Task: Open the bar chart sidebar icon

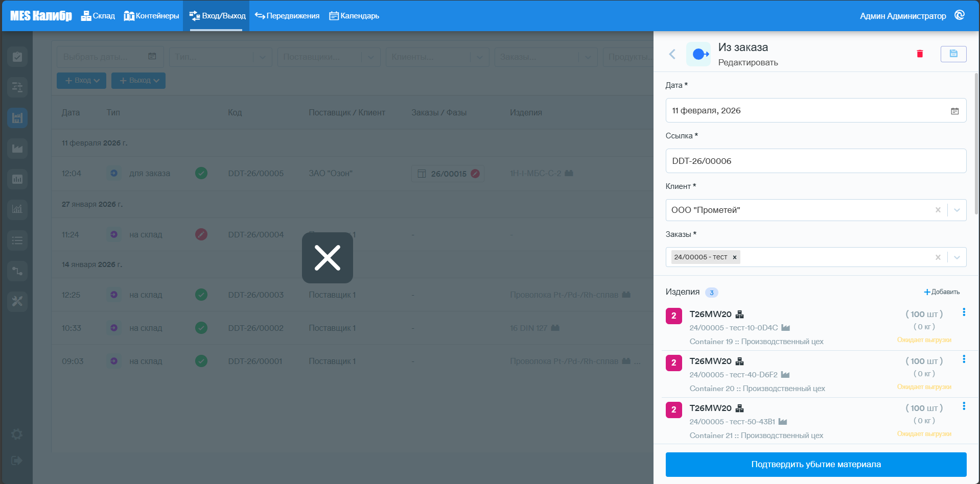Action: coord(17,179)
